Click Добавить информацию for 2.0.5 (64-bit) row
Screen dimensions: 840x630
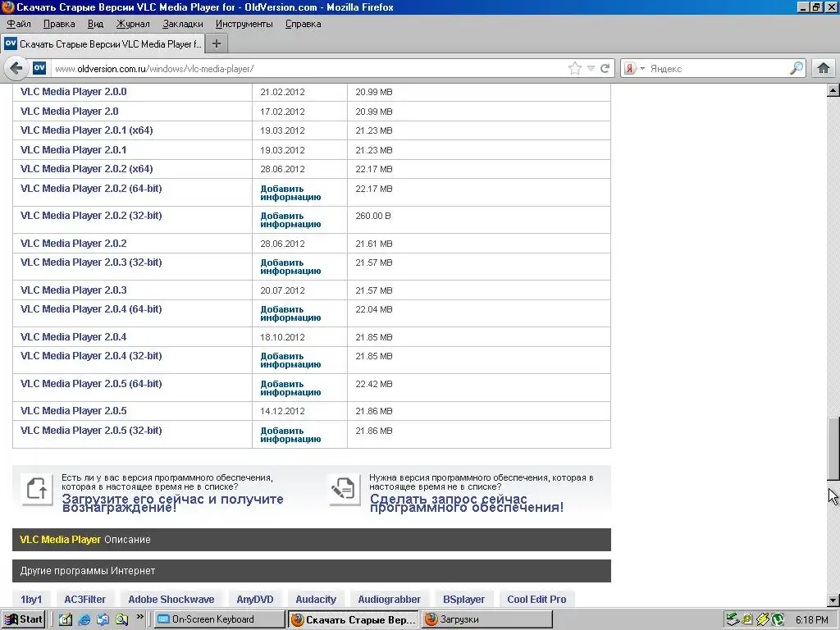[x=290, y=388]
